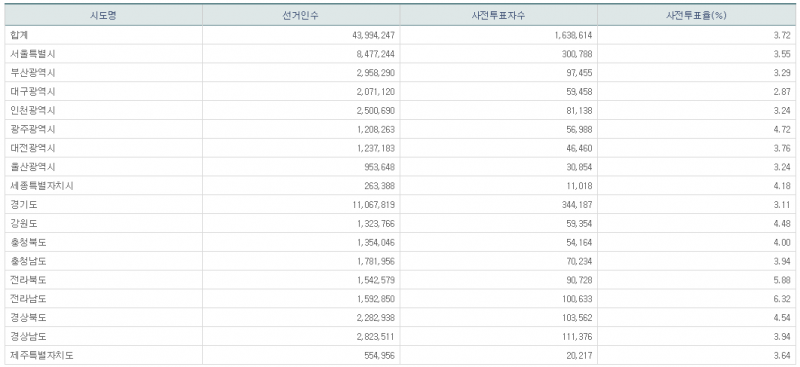The image size is (800, 367).
Task: Click the 2,958,290 electors cell
Action: (376, 73)
